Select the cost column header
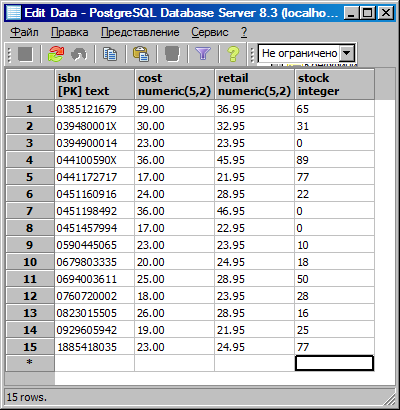400x410 pixels. pos(174,84)
